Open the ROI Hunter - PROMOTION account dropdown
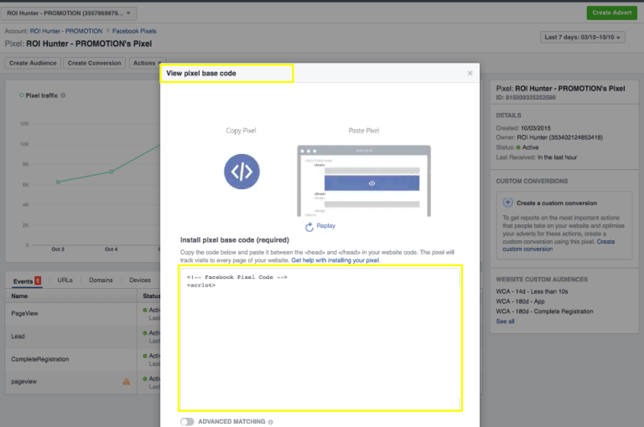The width and height of the screenshot is (644, 427). click(x=69, y=13)
